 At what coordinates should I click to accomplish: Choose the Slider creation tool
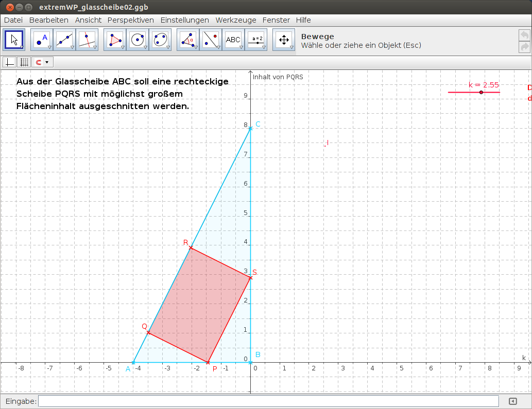(256, 39)
